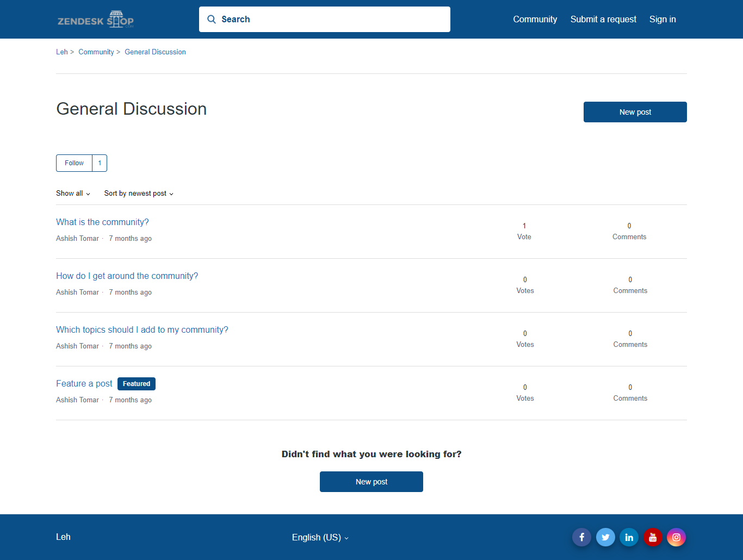This screenshot has height=560, width=743.
Task: Open the English (US) language selector
Action: (x=320, y=537)
